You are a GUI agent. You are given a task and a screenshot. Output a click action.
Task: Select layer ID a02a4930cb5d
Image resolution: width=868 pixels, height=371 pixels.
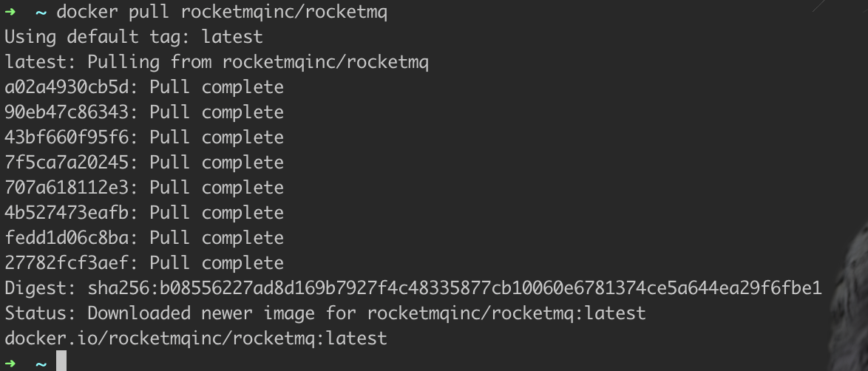coord(67,87)
